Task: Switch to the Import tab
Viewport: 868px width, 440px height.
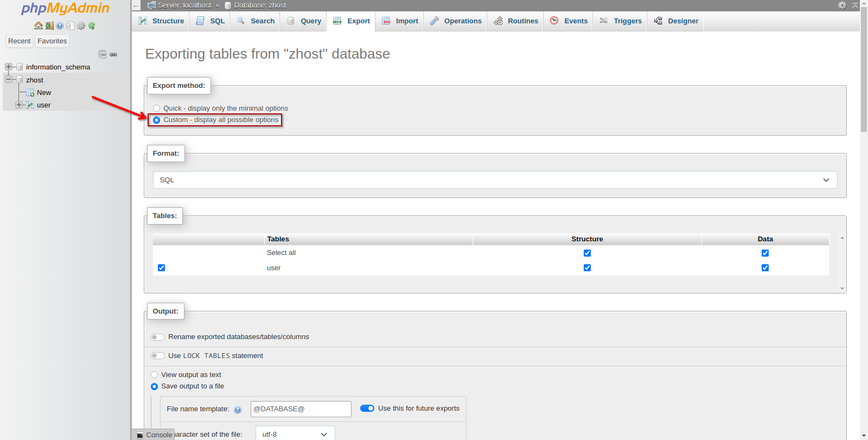Action: (x=400, y=21)
